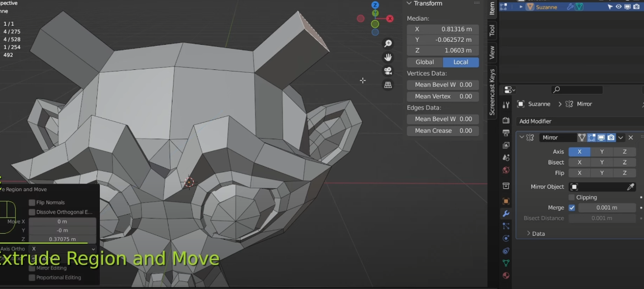Open the Collection properties archive-box icon
Screen dimensions: 644x289
[506, 186]
